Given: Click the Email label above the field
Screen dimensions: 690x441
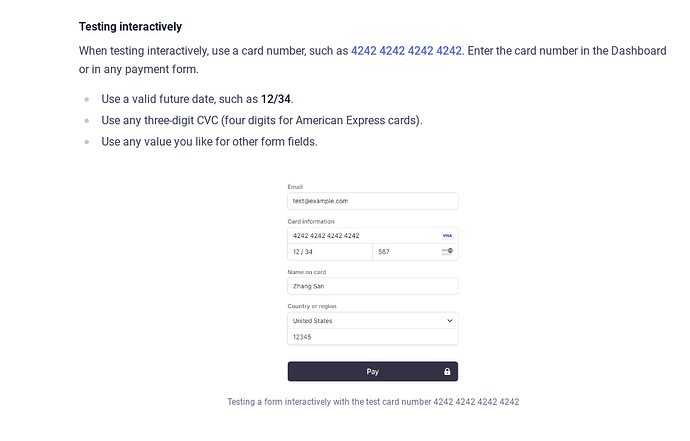Looking at the screenshot, I should (295, 187).
